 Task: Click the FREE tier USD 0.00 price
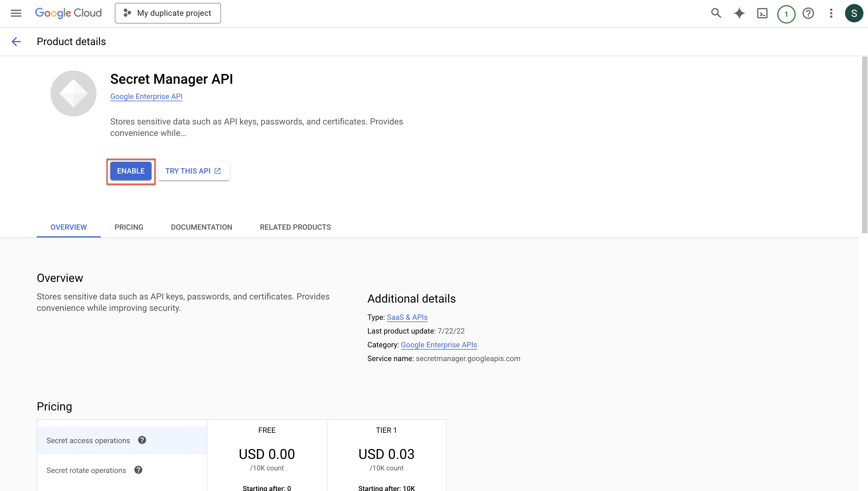(x=267, y=454)
